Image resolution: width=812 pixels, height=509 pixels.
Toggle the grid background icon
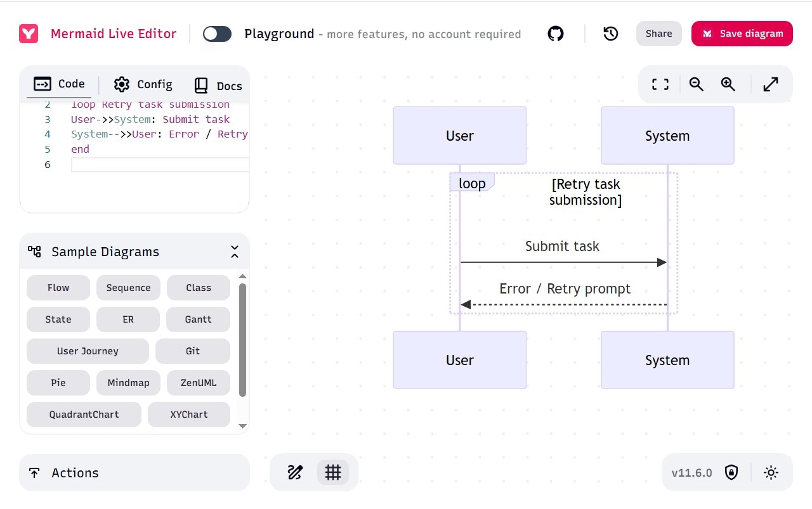coord(333,472)
